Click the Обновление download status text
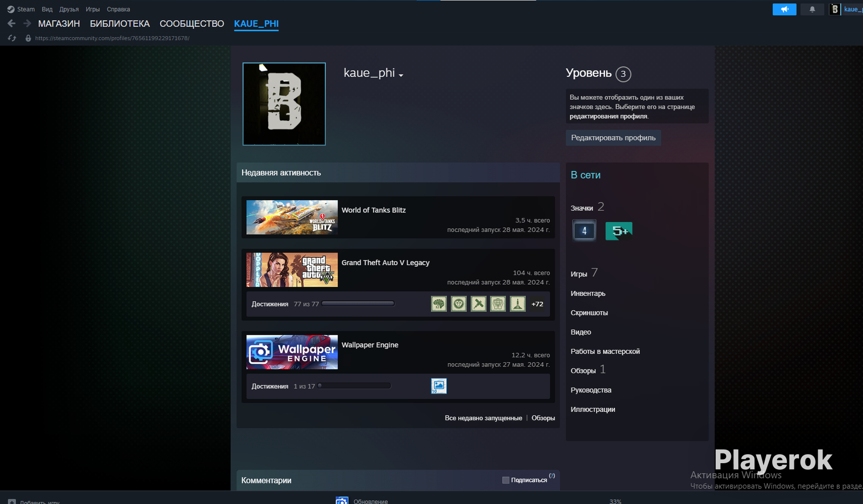 tap(371, 501)
